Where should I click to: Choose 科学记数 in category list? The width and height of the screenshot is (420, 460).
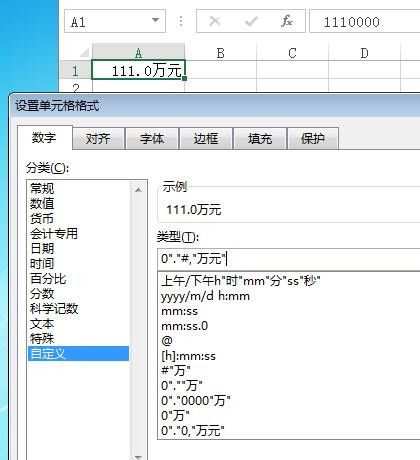pos(54,309)
